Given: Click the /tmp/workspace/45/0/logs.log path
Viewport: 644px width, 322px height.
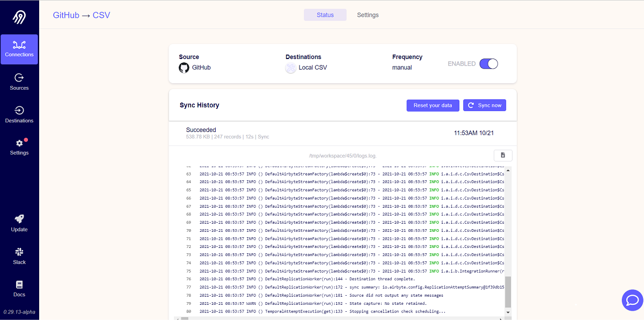Looking at the screenshot, I should pyautogui.click(x=342, y=156).
